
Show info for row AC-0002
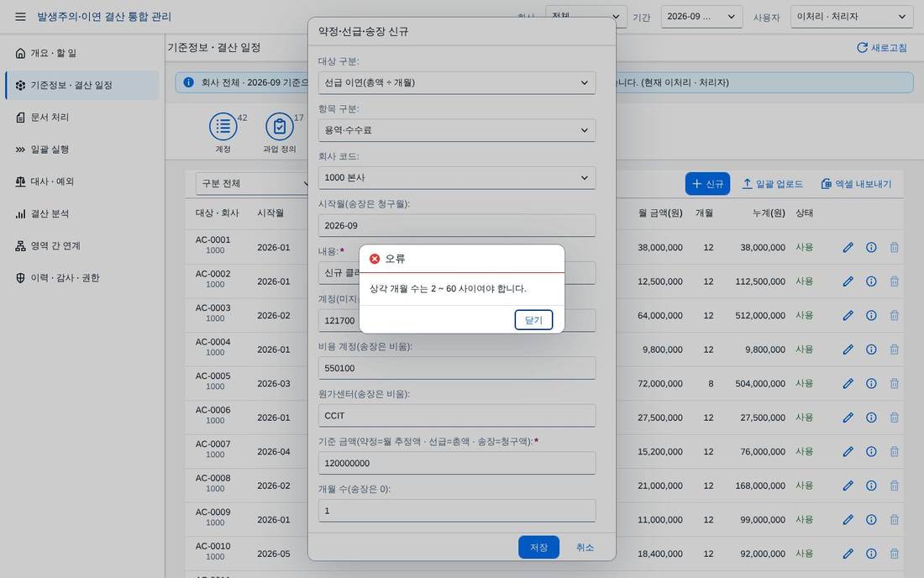pyautogui.click(x=871, y=281)
